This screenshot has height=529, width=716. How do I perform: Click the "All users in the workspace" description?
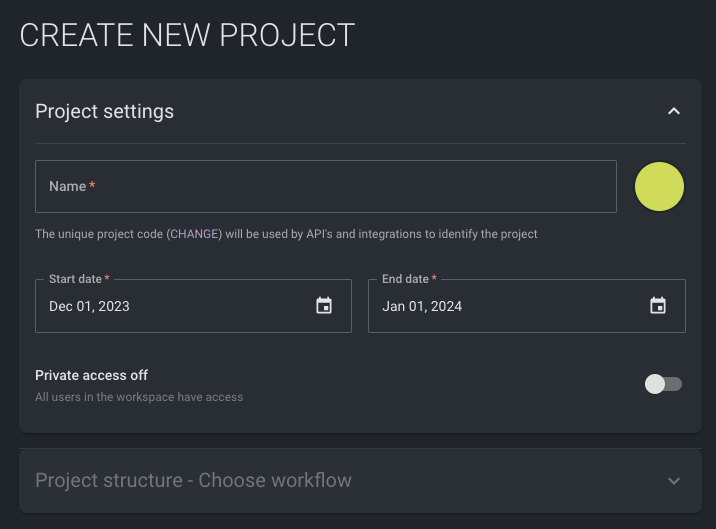point(139,397)
